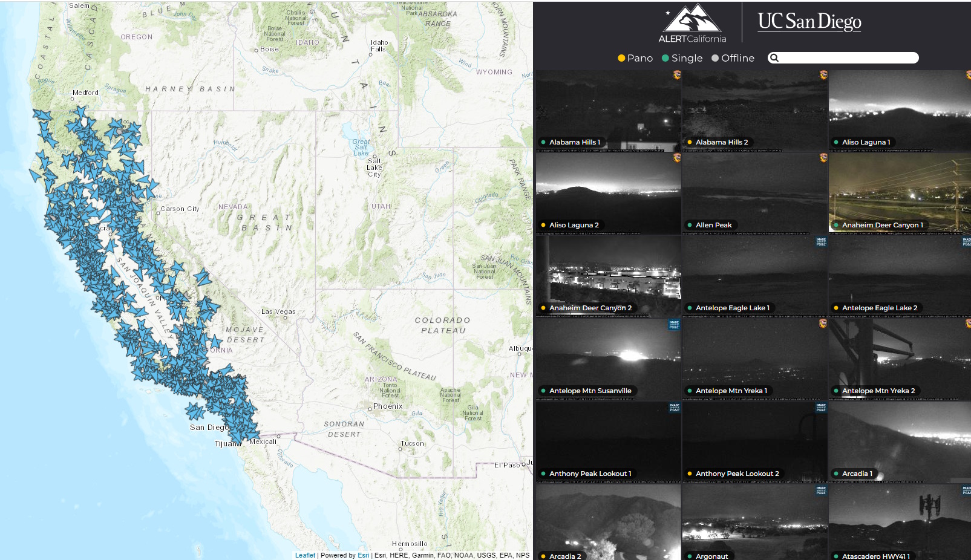The height and width of the screenshot is (560, 971).
Task: Click the search magnifier icon
Action: (x=774, y=58)
